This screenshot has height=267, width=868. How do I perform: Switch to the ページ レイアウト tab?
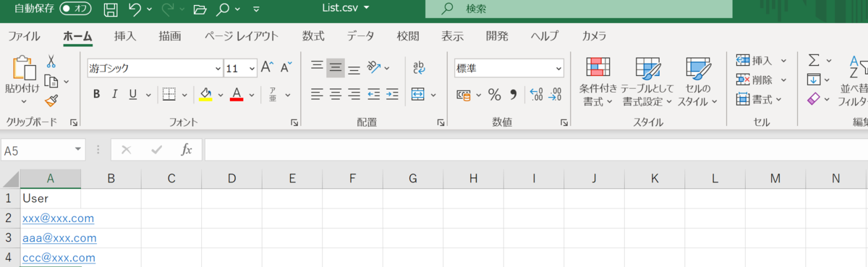tap(241, 36)
